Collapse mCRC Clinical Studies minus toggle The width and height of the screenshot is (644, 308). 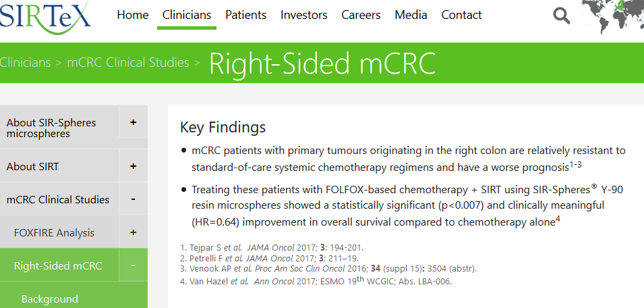tap(133, 199)
